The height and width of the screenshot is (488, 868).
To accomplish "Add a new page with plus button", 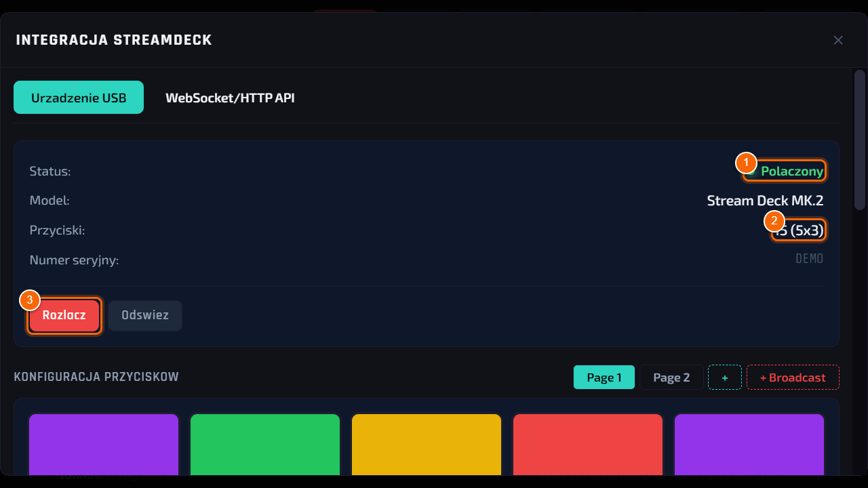I will tap(725, 378).
